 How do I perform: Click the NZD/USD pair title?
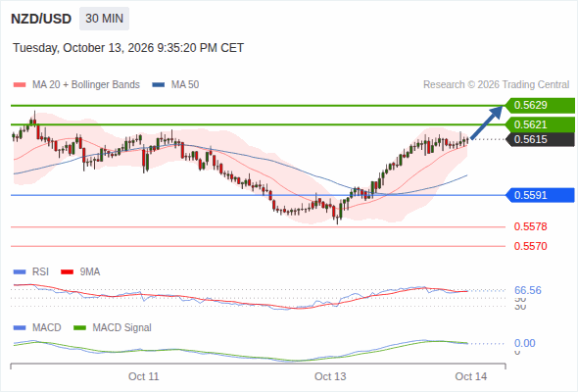(41, 19)
